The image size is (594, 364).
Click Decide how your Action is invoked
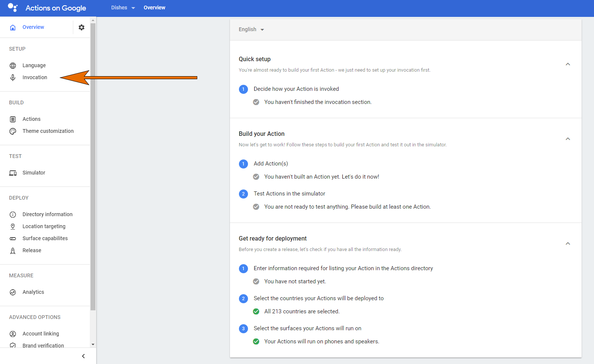pos(296,89)
